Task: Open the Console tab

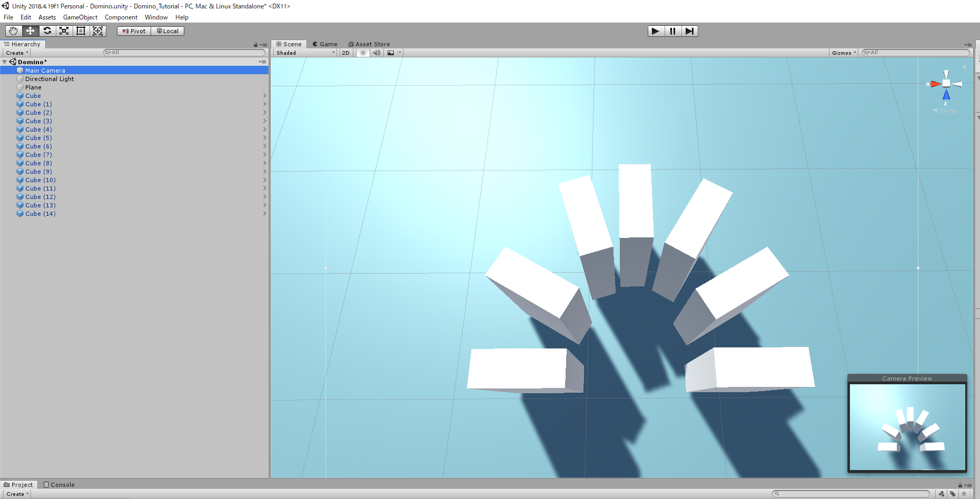Action: pos(59,485)
